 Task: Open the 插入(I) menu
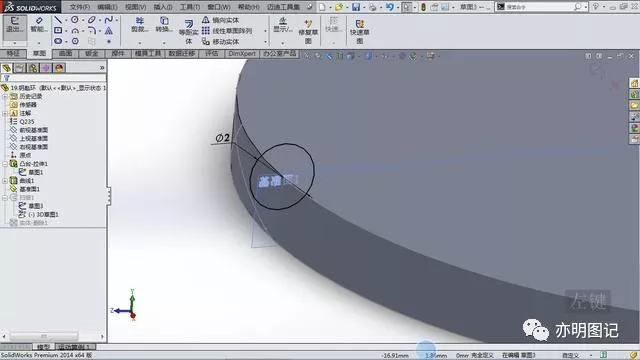tap(163, 7)
